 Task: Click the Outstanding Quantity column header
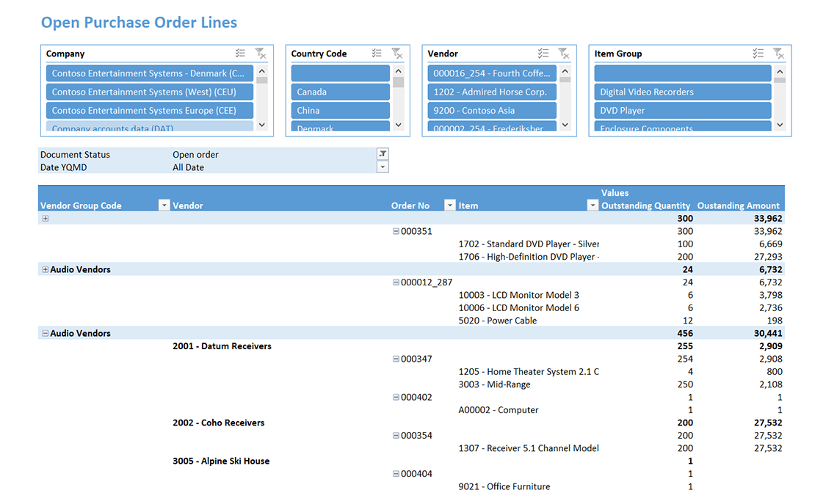[x=646, y=206]
